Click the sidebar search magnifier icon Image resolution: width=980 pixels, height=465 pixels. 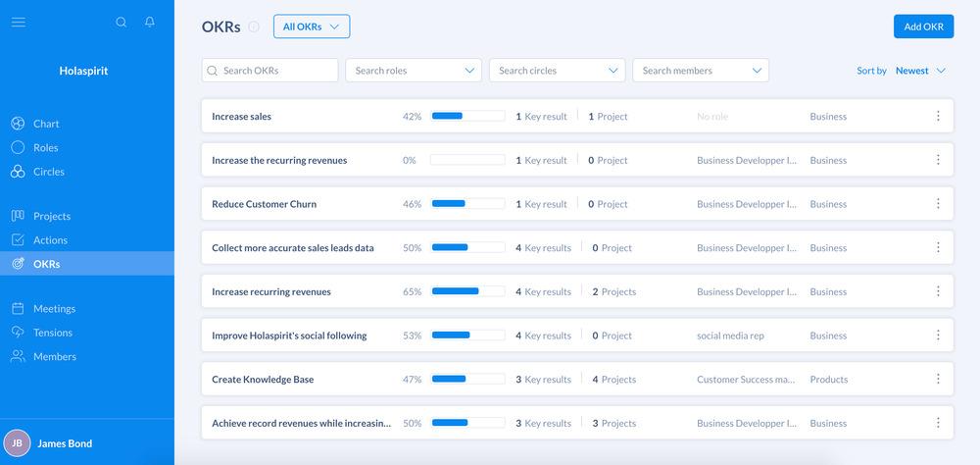(x=122, y=22)
